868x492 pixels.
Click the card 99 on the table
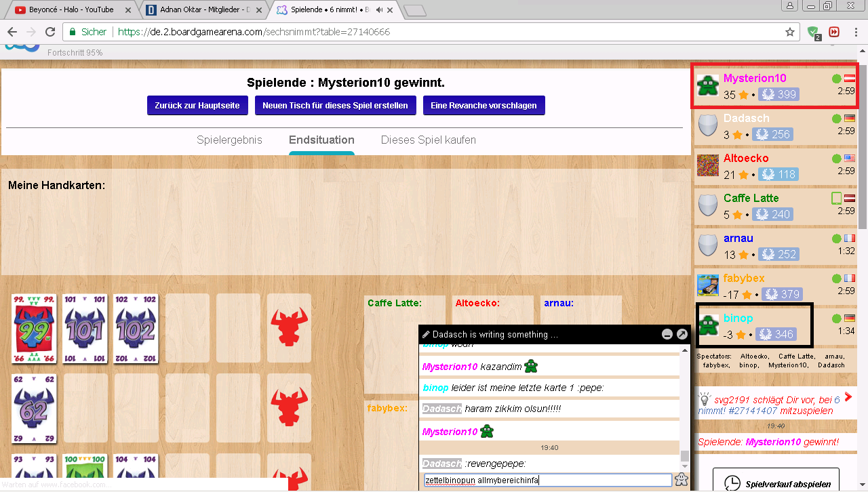pyautogui.click(x=35, y=328)
